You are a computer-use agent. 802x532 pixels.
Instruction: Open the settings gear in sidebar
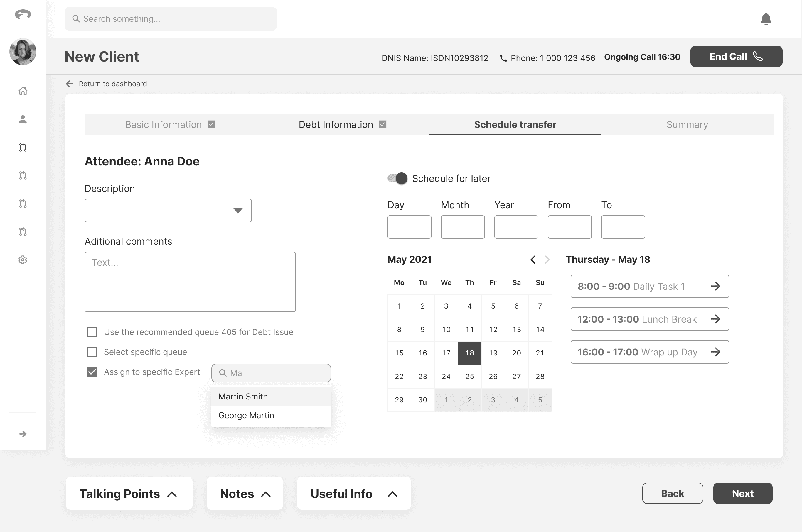[23, 260]
